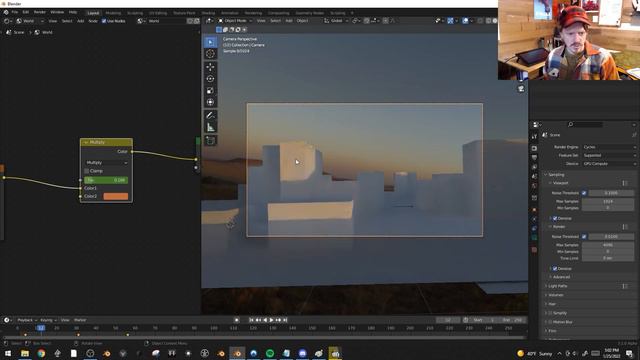Open the Keying menu in timeline

click(x=48, y=320)
